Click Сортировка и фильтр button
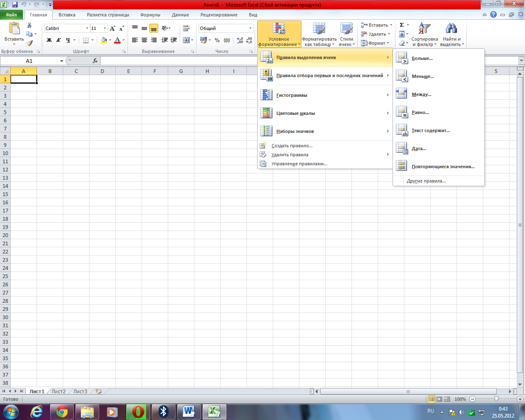The height and width of the screenshot is (420, 525). pos(425,34)
